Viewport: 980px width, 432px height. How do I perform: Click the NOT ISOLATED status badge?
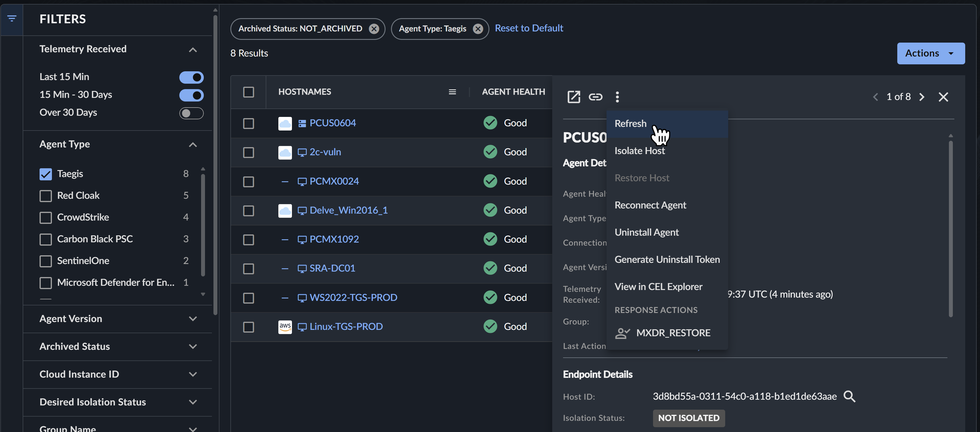tap(689, 418)
